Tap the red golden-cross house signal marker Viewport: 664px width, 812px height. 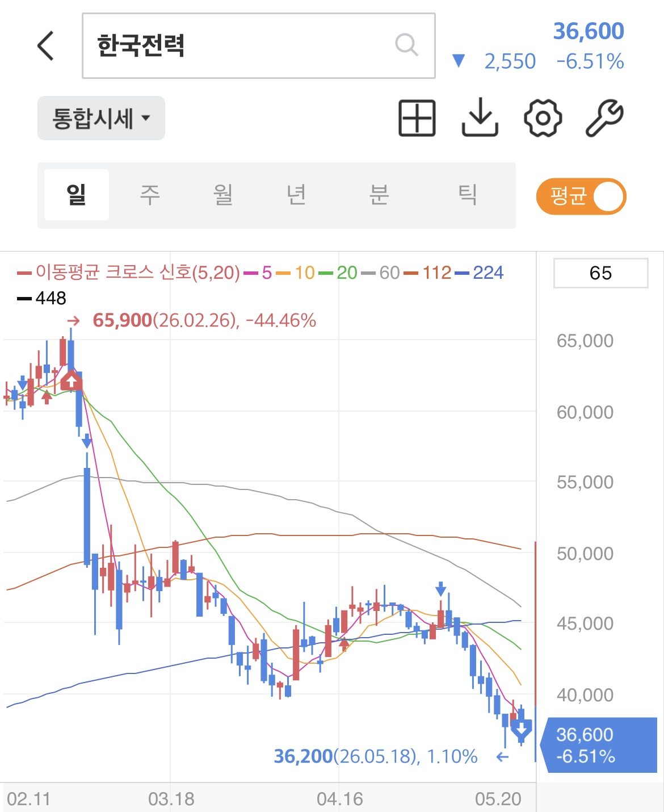[x=71, y=380]
